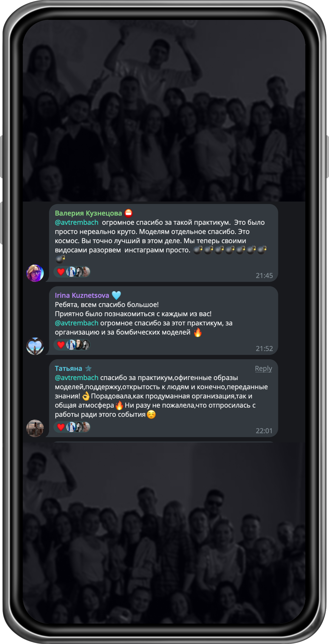
Task: Click blue heart emoji status beside Irina Kuznetsova
Action: click(x=117, y=295)
